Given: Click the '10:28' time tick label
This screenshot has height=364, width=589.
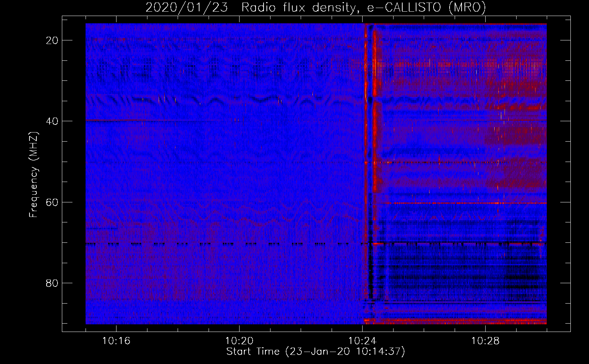Looking at the screenshot, I should (x=485, y=341).
